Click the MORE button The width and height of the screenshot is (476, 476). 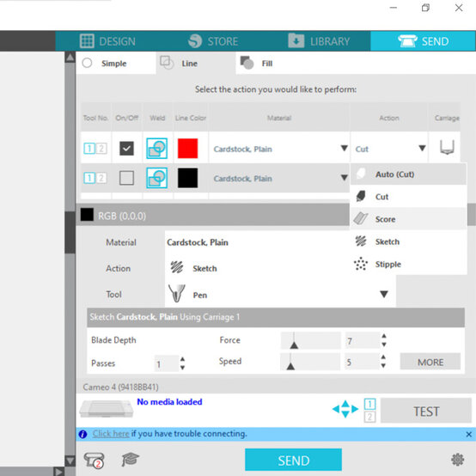pos(430,362)
